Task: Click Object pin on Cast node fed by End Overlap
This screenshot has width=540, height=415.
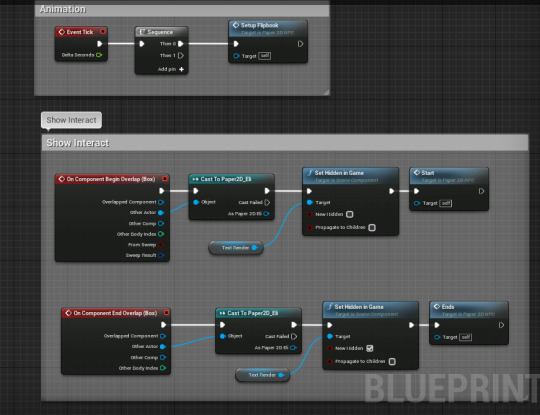Action: pyautogui.click(x=223, y=336)
